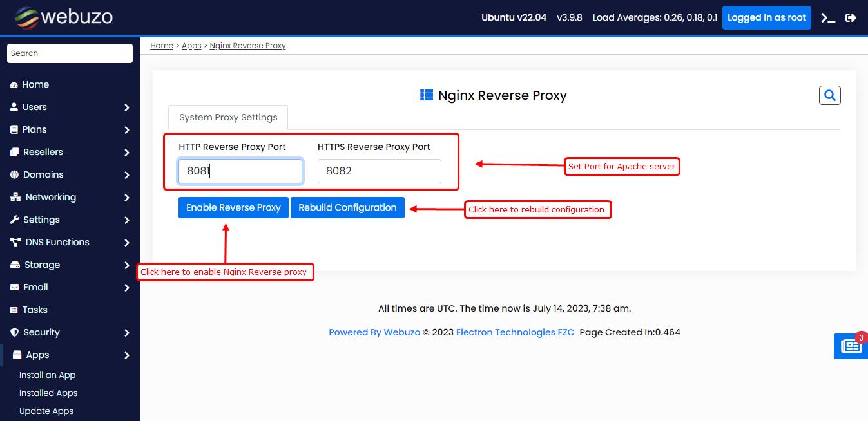Screen dimensions: 868x421
Task: Click the Webuzo logo
Action: point(64,17)
